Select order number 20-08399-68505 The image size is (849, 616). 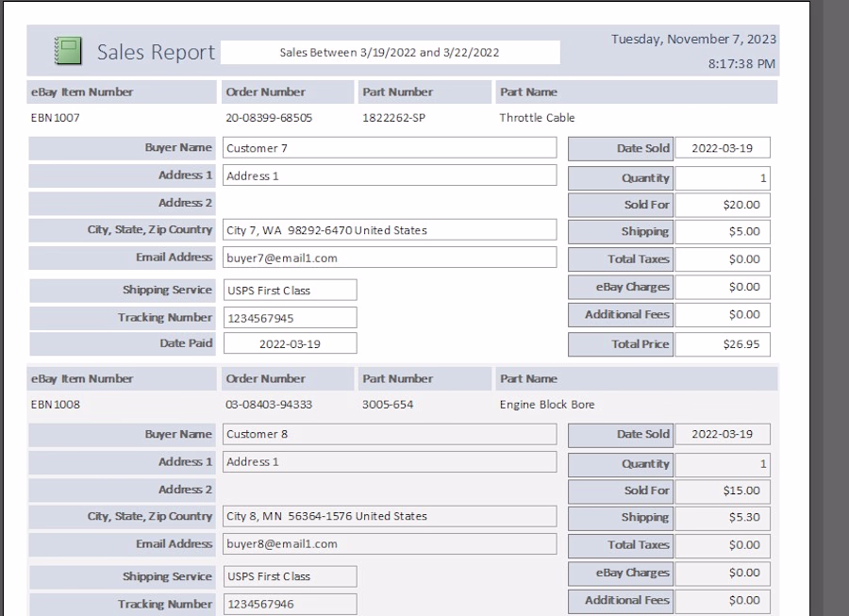click(x=269, y=118)
